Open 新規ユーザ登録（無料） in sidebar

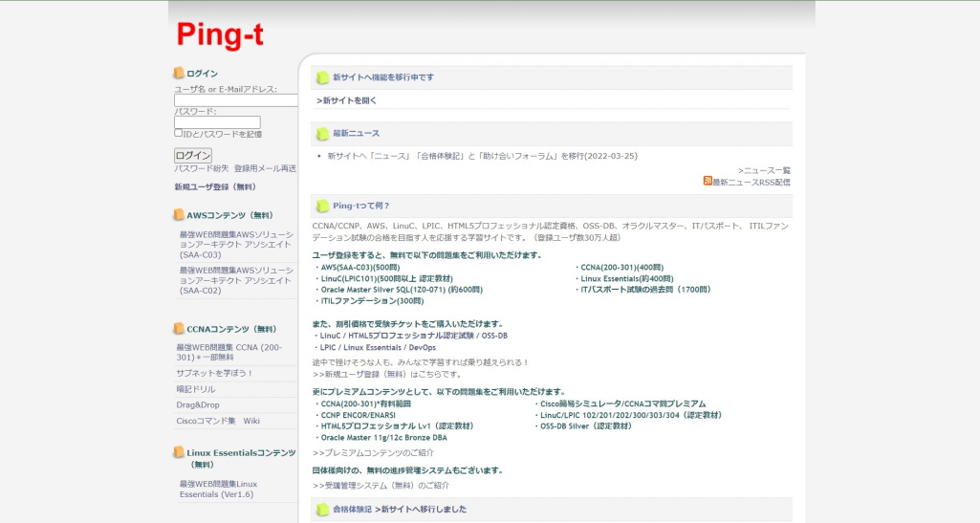point(216,186)
